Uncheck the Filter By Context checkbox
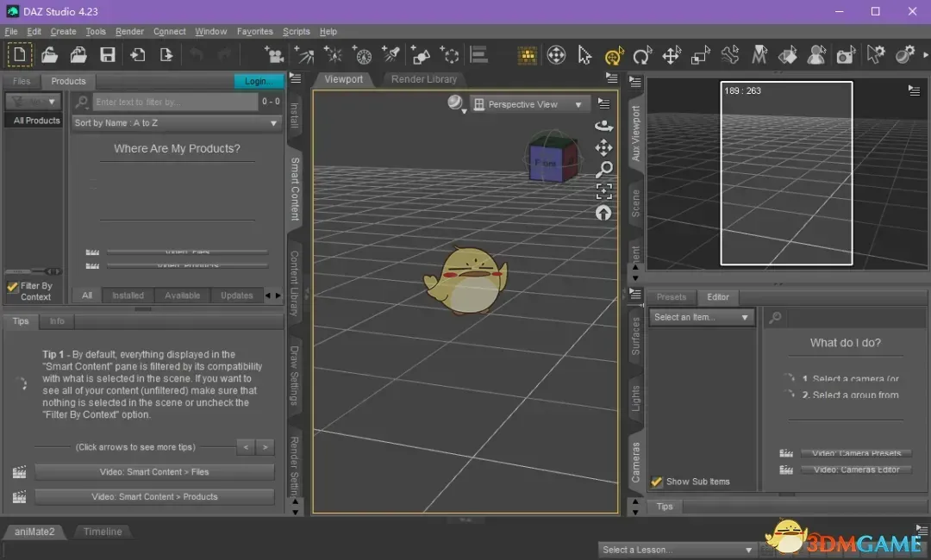Image resolution: width=931 pixels, height=560 pixels. pos(12,286)
